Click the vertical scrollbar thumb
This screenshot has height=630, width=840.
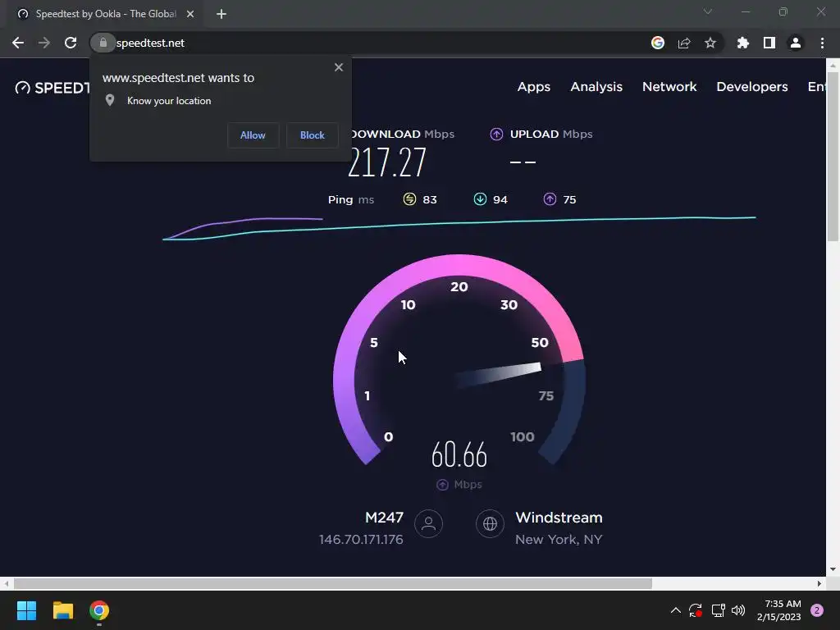[x=833, y=155]
